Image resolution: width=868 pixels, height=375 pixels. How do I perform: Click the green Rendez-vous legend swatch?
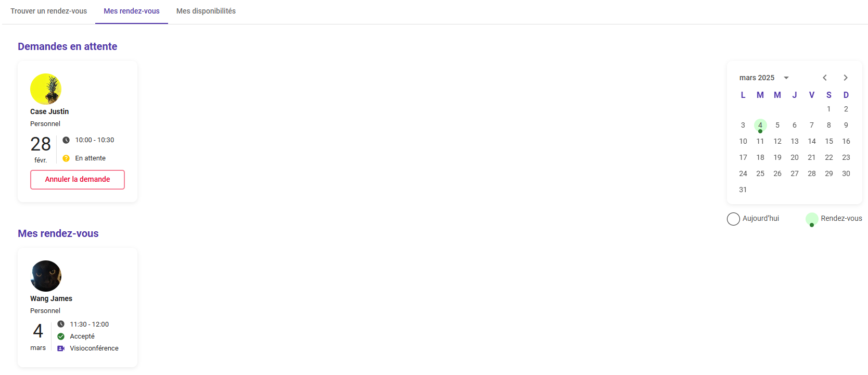tap(812, 219)
